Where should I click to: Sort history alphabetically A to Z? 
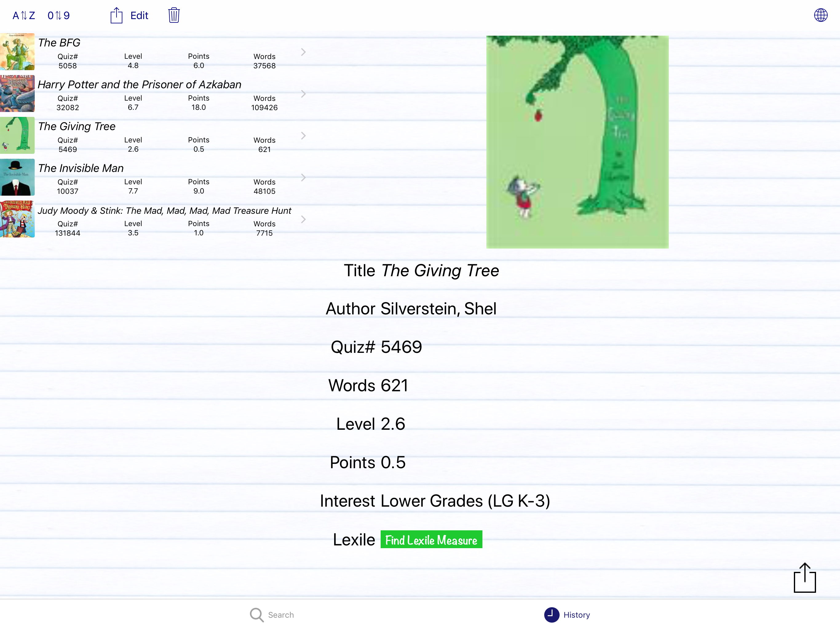24,16
